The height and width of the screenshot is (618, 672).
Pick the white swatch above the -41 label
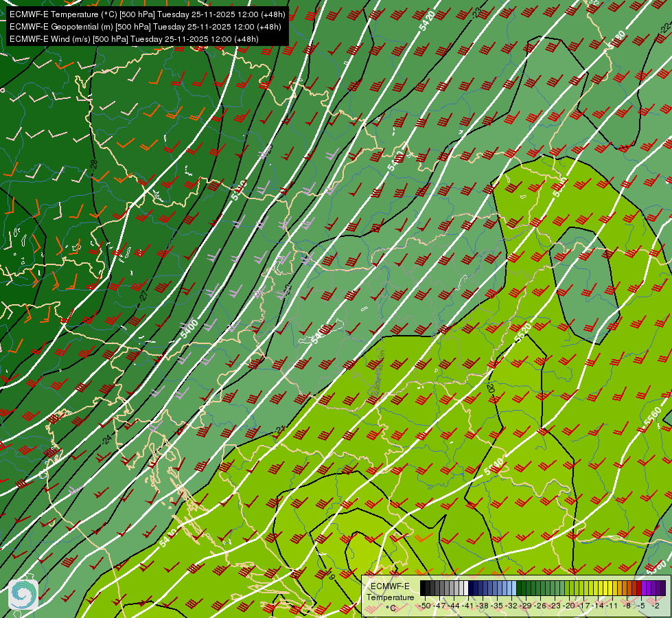466,588
